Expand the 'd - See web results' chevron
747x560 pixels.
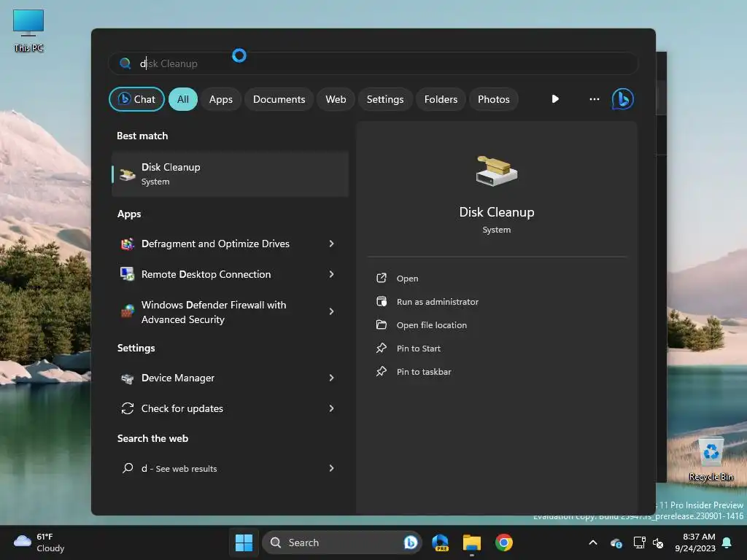(332, 468)
